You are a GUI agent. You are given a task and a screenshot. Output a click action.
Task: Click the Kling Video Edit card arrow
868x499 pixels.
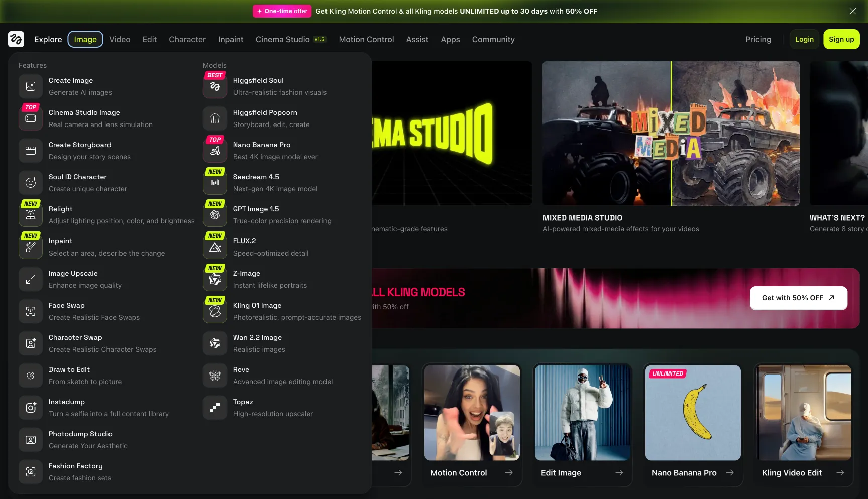tap(840, 473)
